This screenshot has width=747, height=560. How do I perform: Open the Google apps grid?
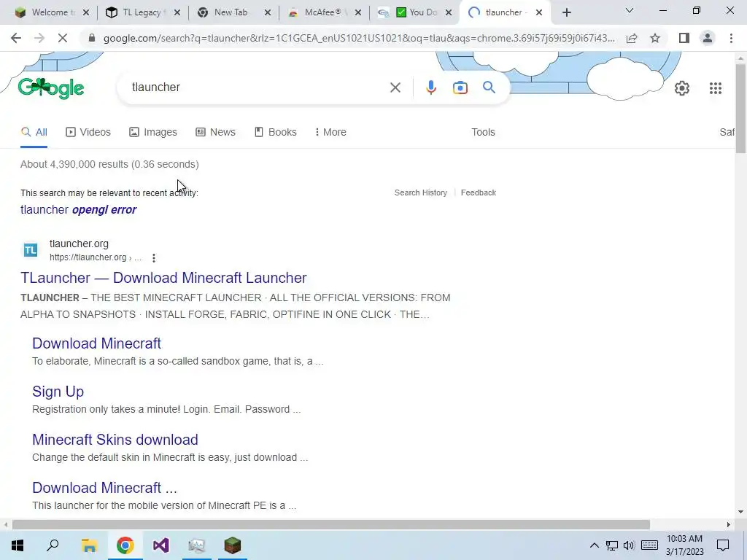pos(715,88)
